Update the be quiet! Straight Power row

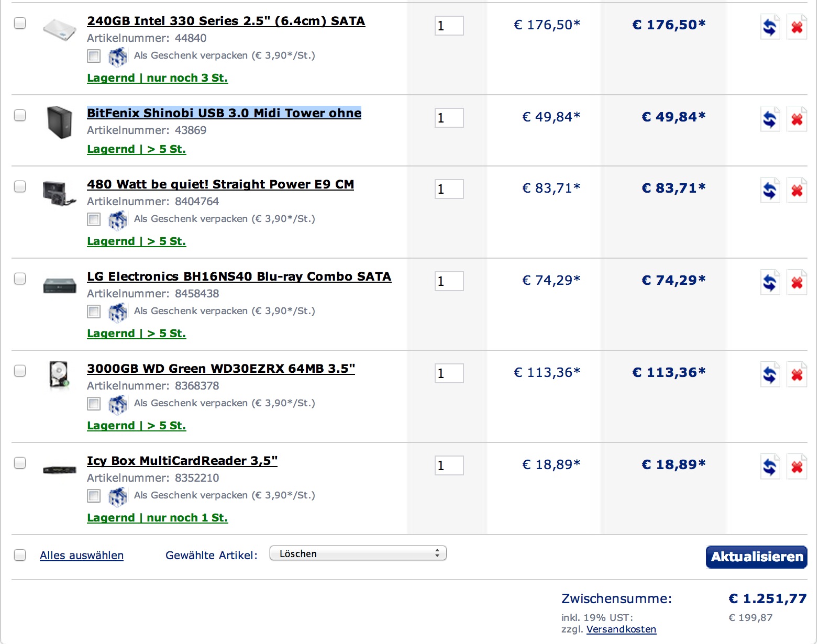tap(770, 190)
